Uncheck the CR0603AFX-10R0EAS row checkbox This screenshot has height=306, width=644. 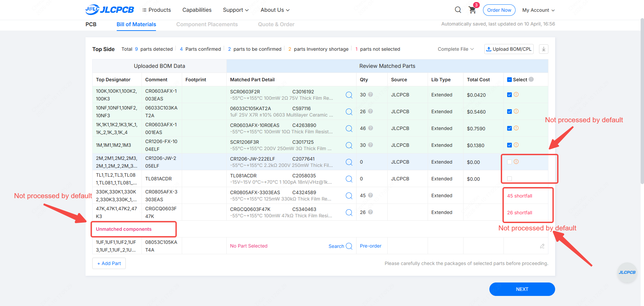[x=509, y=128]
